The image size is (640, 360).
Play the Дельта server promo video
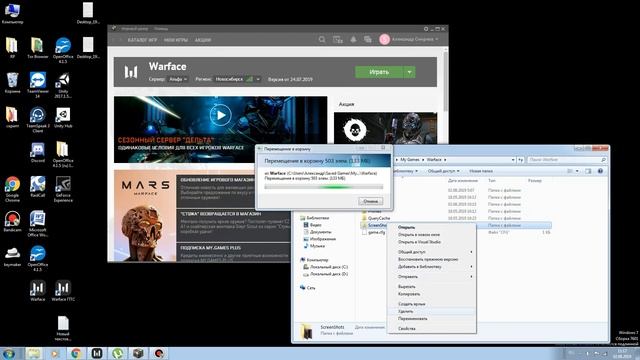[220, 115]
